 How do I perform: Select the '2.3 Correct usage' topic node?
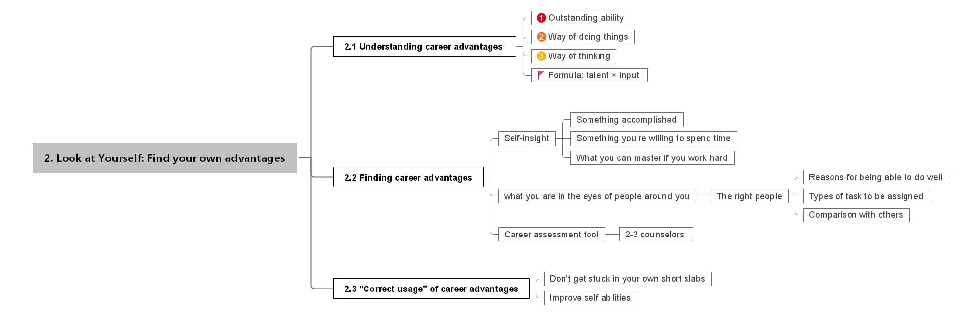pyautogui.click(x=431, y=289)
